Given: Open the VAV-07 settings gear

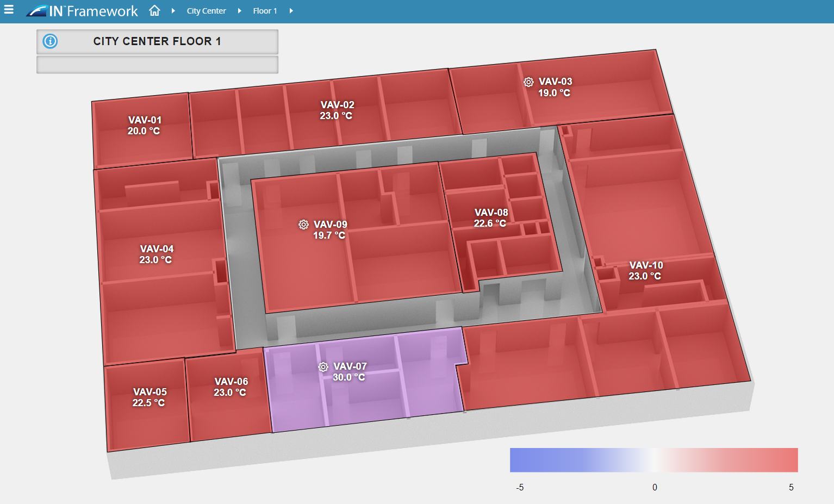Looking at the screenshot, I should click(x=323, y=367).
